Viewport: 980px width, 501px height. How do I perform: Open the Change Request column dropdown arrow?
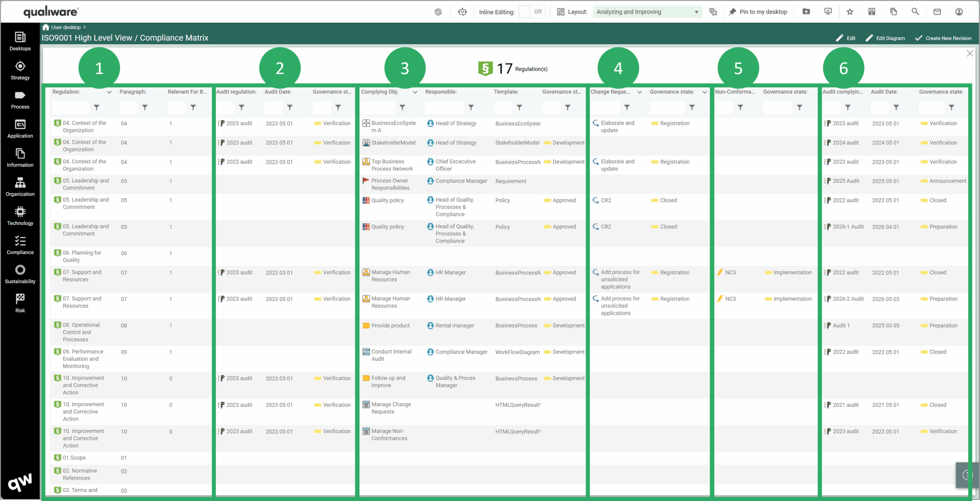click(x=640, y=92)
